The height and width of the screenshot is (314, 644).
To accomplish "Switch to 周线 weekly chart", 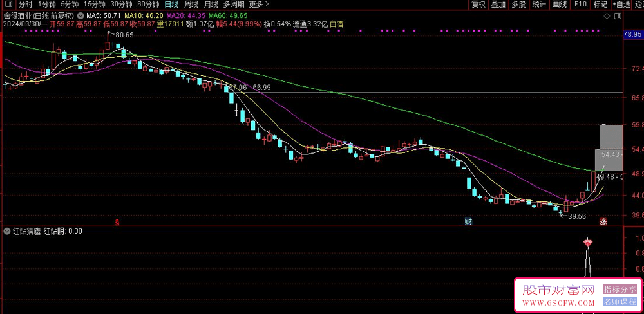I will 191,5.
